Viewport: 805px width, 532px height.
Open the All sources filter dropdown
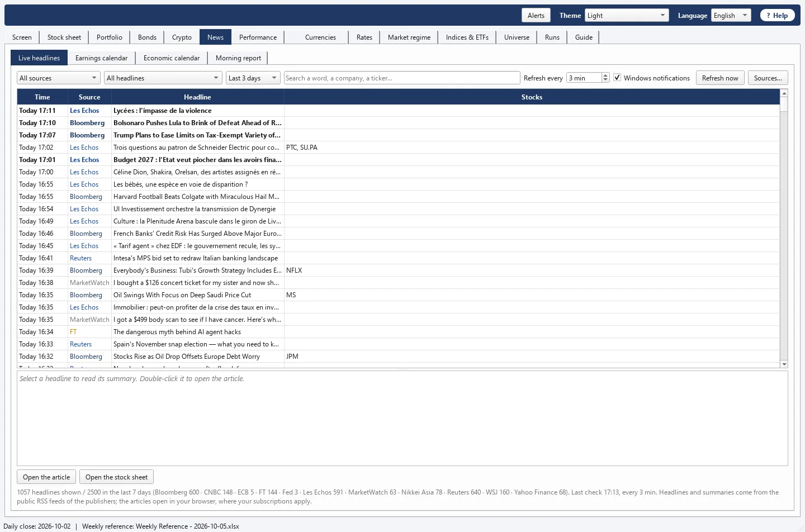59,78
